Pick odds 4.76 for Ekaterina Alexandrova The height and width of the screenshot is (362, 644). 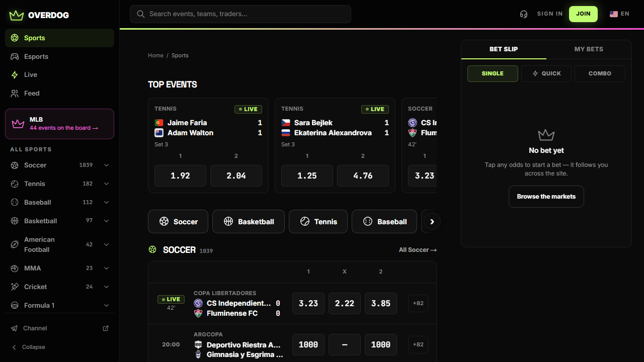363,175
